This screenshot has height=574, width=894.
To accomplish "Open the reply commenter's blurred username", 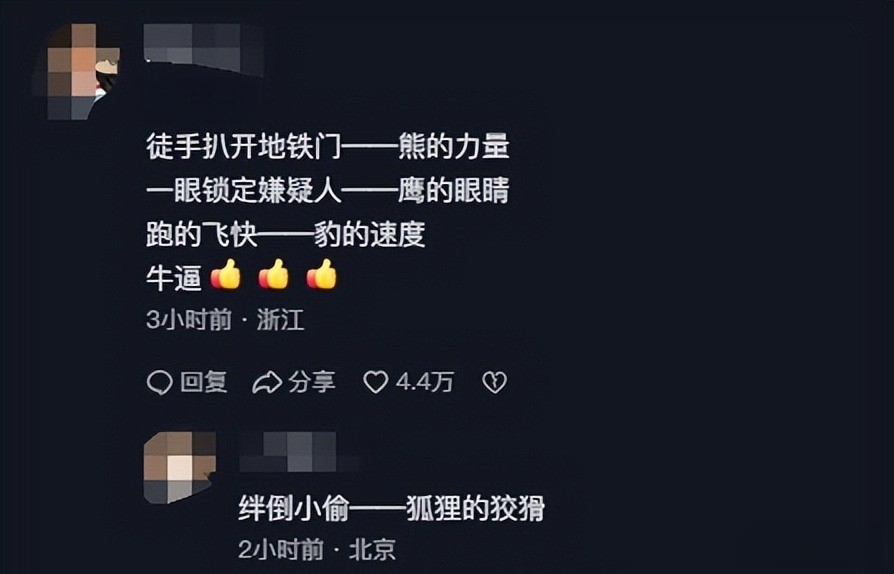I will [299, 452].
